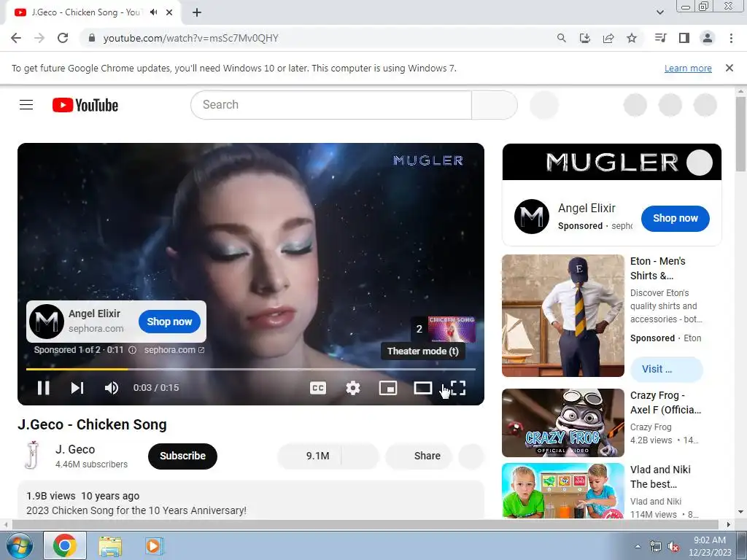Skip to the next video

(77, 388)
